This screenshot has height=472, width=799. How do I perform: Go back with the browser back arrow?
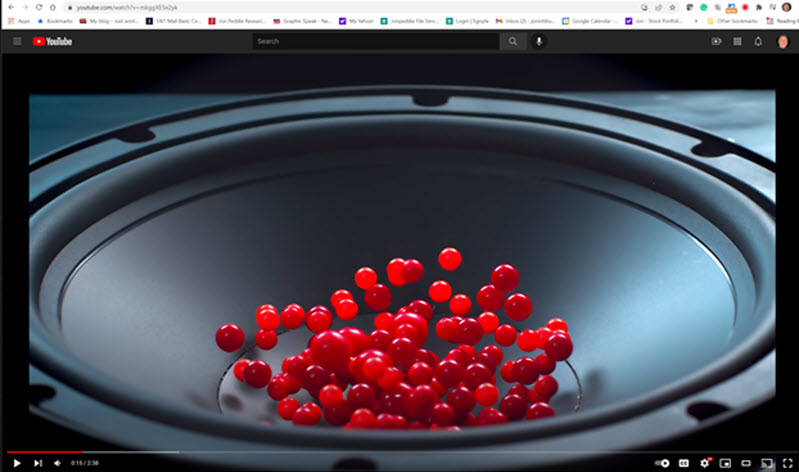pos(11,7)
